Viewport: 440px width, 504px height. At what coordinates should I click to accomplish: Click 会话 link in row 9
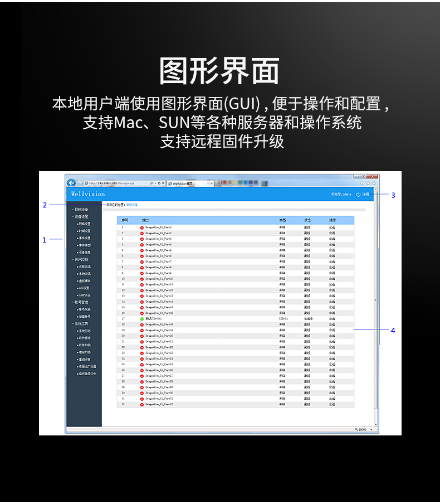pos(332,273)
